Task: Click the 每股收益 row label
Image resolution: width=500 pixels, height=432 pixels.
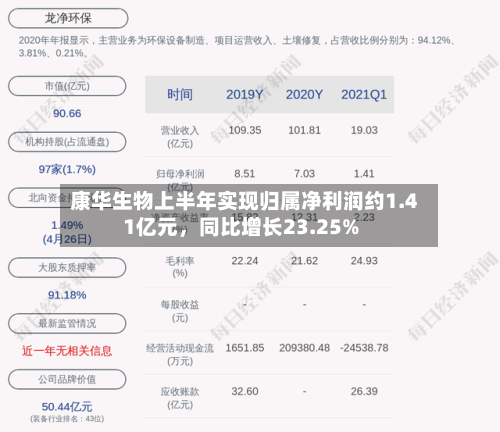Action: [180, 311]
